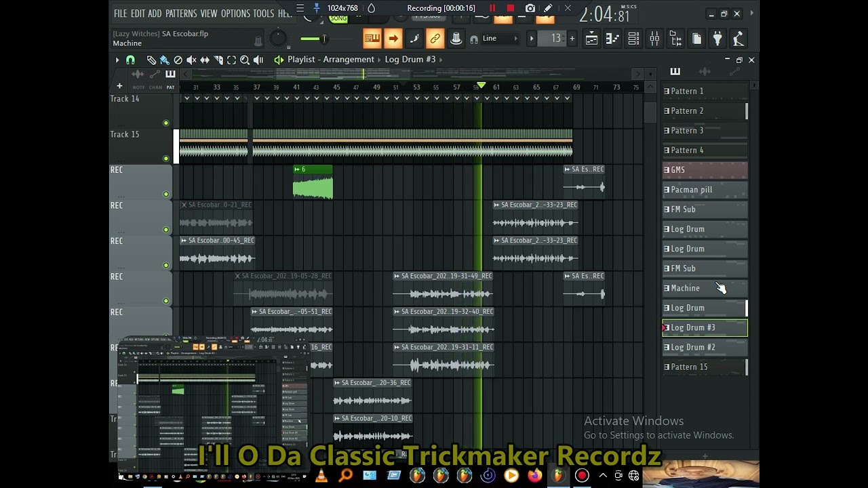Select the GMS pattern
This screenshot has width=868, height=488.
(705, 170)
